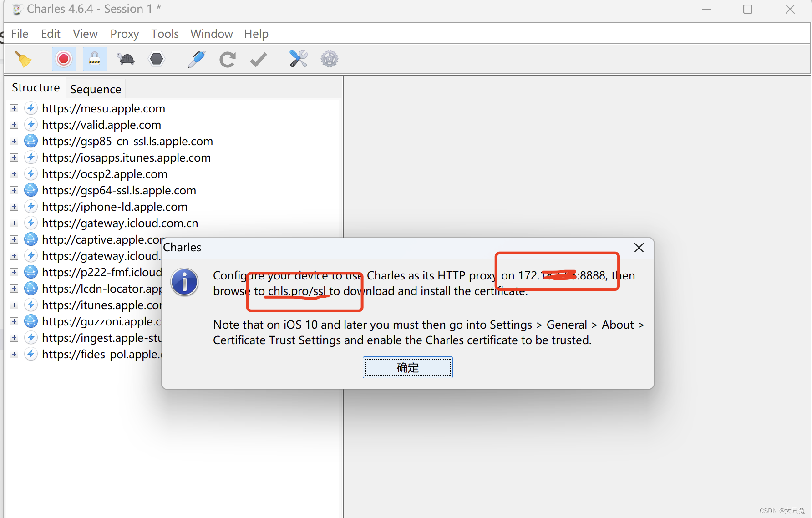This screenshot has width=812, height=518.
Task: Expand the gsp85-cn-ssl.ls.apple.com node
Action: coord(14,141)
